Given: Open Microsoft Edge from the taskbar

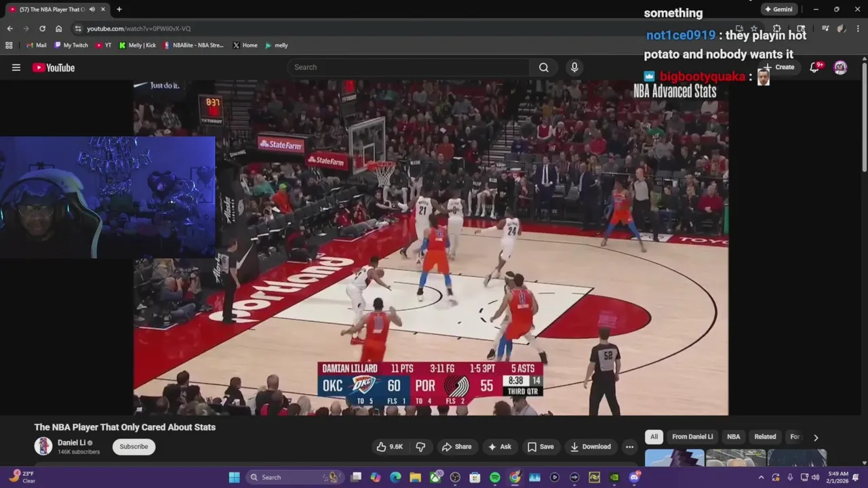Looking at the screenshot, I should [x=395, y=477].
